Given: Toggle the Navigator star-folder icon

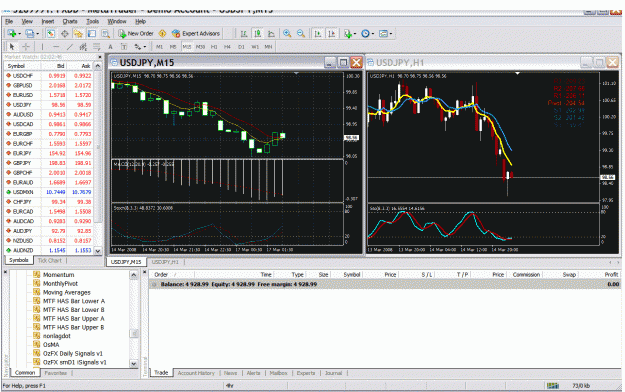Looking at the screenshot, I should 78,33.
